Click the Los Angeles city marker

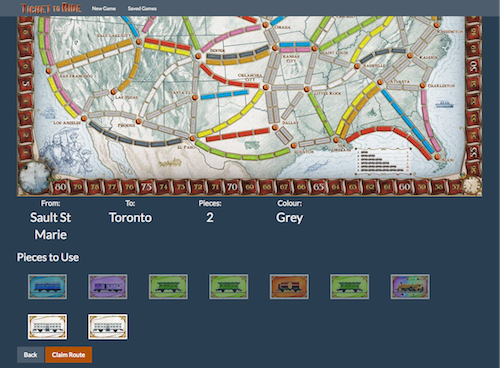point(84,118)
